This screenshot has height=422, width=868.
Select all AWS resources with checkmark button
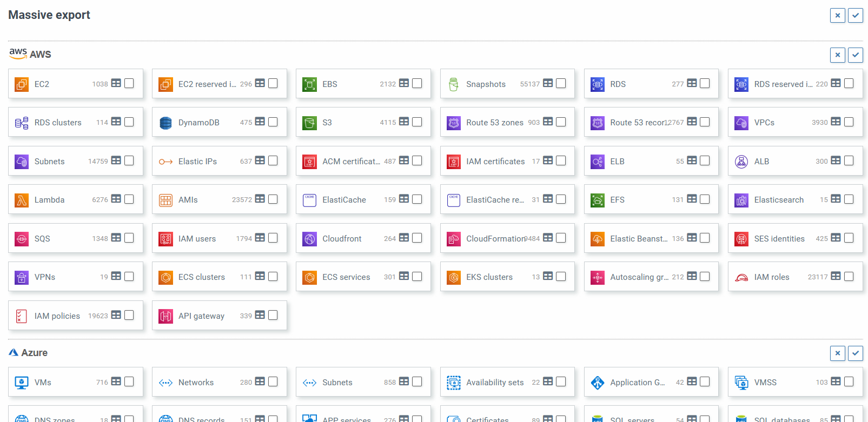[856, 55]
